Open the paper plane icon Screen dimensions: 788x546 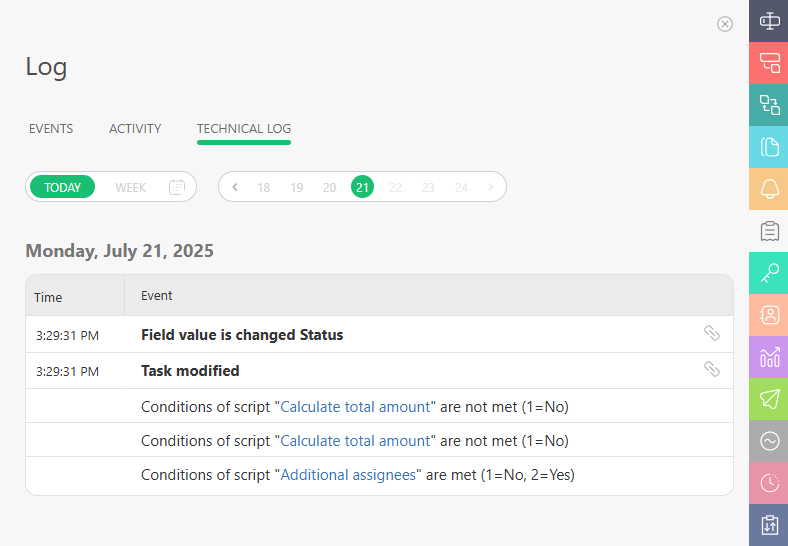click(769, 399)
